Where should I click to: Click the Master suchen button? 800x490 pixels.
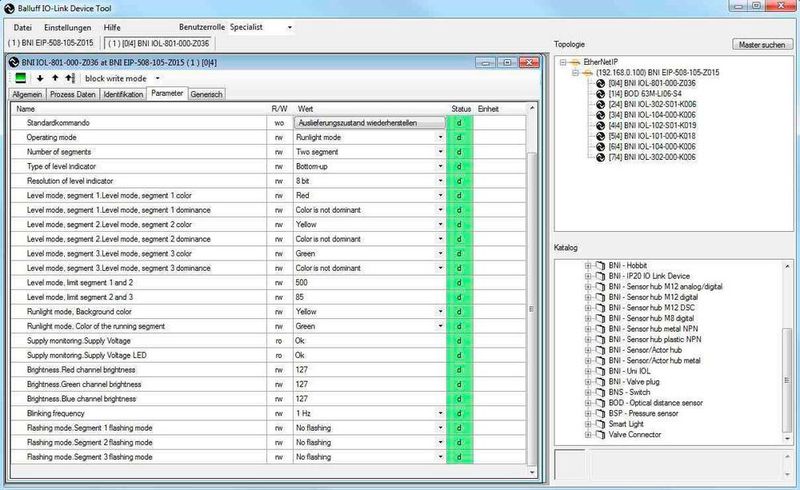click(x=762, y=45)
